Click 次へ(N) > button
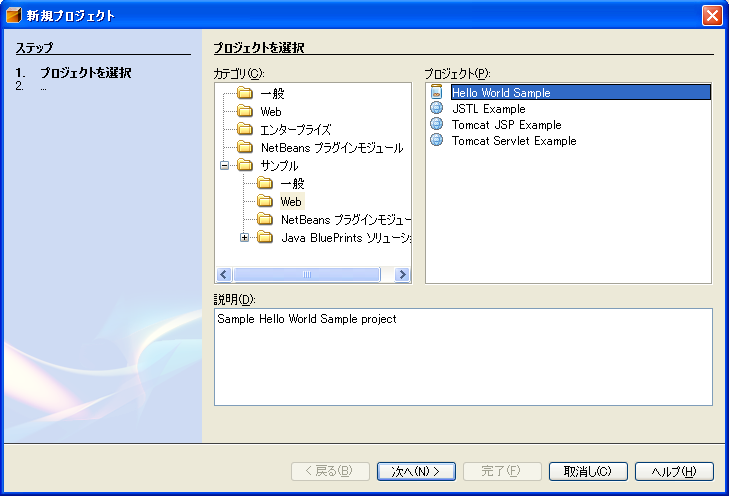The image size is (729, 496). pos(416,471)
